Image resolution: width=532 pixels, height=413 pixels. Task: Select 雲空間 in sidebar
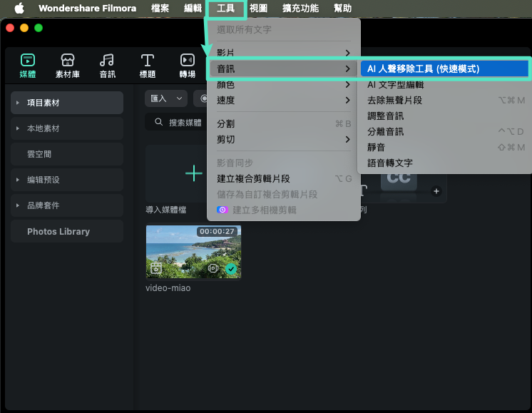67,154
